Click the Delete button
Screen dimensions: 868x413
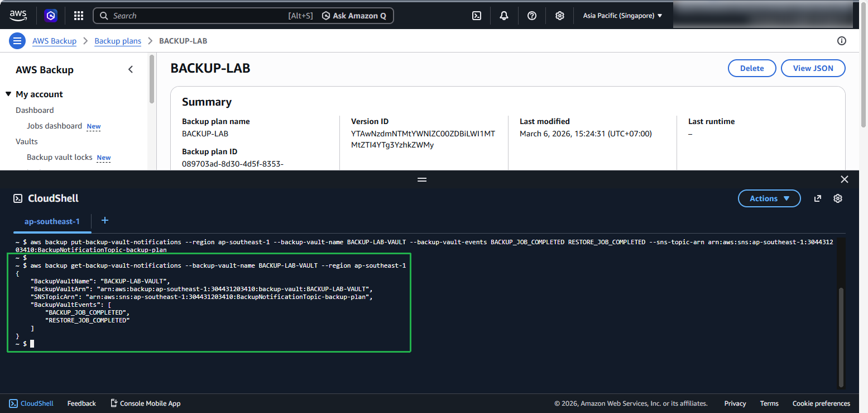pyautogui.click(x=752, y=68)
